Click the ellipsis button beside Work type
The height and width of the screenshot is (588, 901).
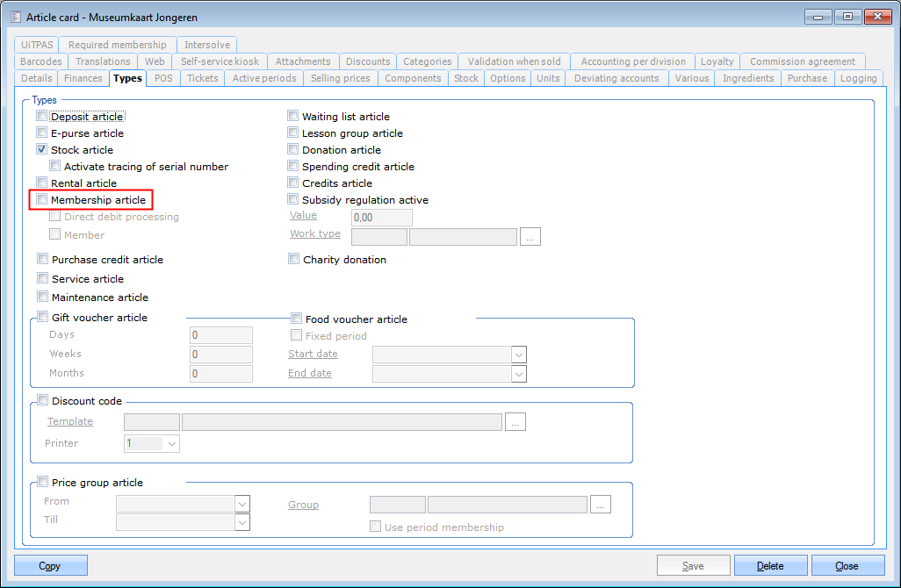[x=530, y=236]
